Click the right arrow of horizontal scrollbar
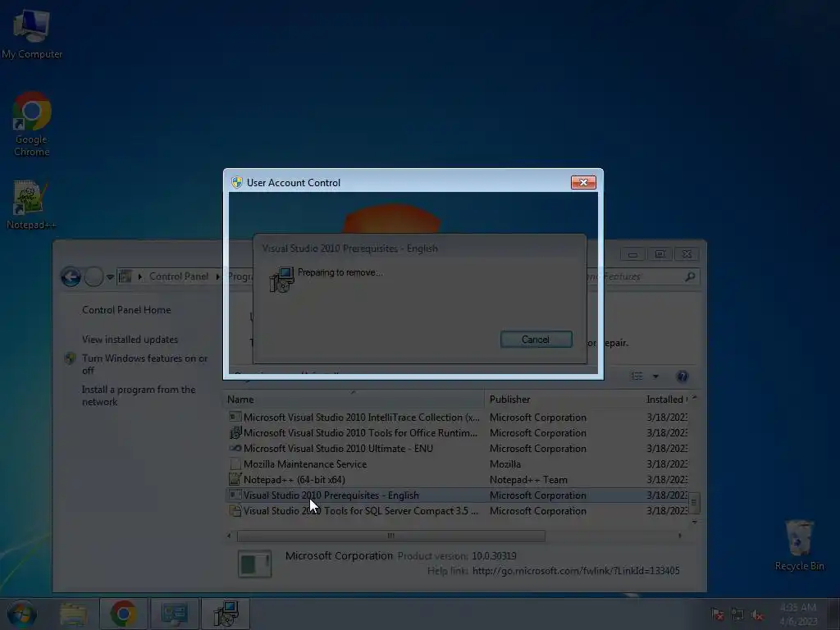The width and height of the screenshot is (840, 630). point(680,536)
